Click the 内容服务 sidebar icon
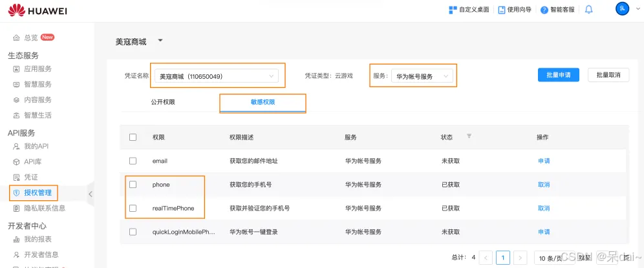 click(16, 99)
